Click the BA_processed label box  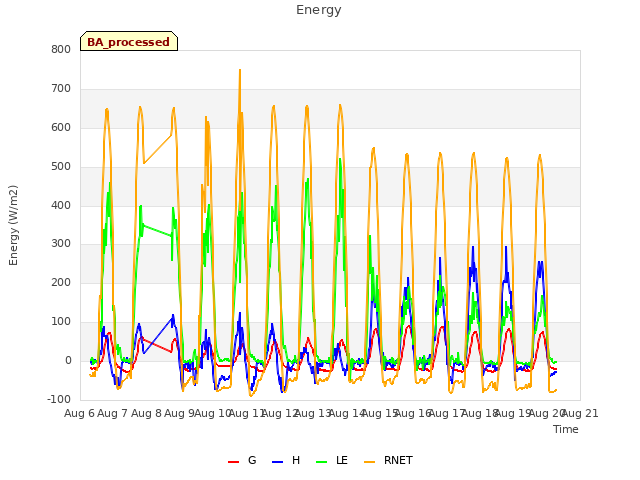[x=129, y=41]
